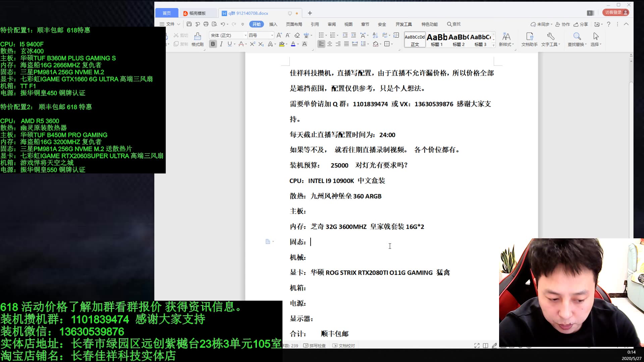
Task: Open the Document Assistant (文档助手) tool
Action: click(529, 39)
